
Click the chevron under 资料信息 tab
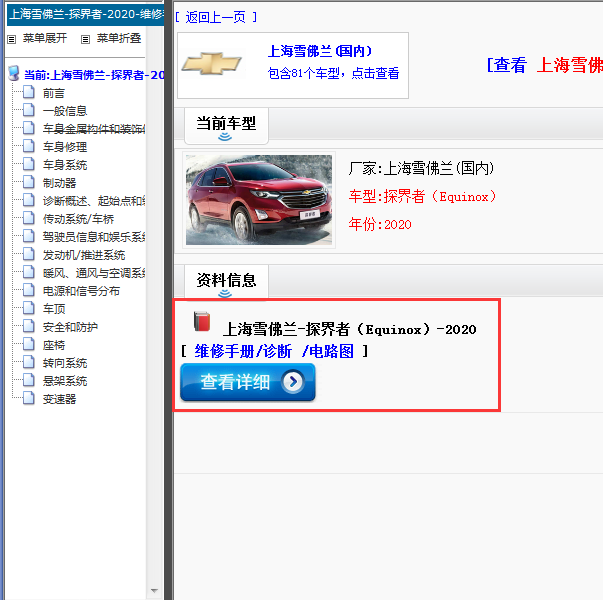tap(225, 294)
